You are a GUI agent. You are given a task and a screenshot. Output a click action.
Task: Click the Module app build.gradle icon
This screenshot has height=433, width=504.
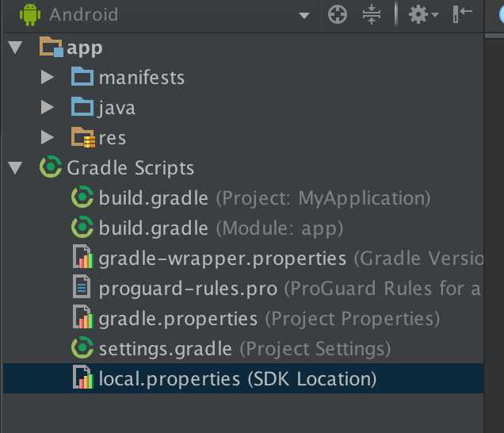[x=82, y=227]
